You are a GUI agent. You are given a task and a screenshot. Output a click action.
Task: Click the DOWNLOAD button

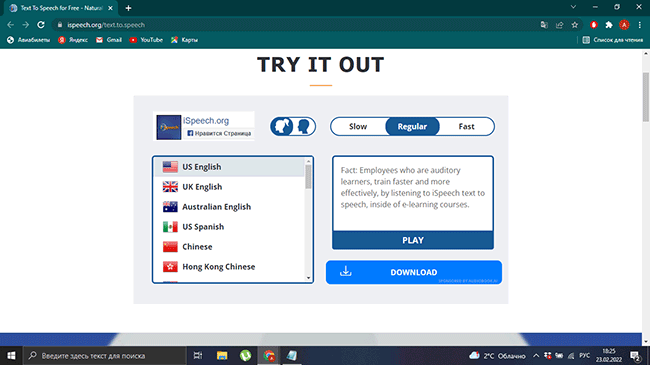tap(414, 272)
